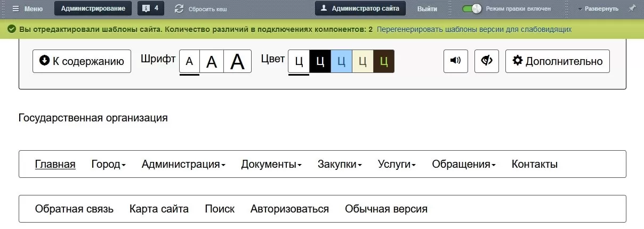
Task: Expand the Обращения dropdown menu
Action: point(464,164)
